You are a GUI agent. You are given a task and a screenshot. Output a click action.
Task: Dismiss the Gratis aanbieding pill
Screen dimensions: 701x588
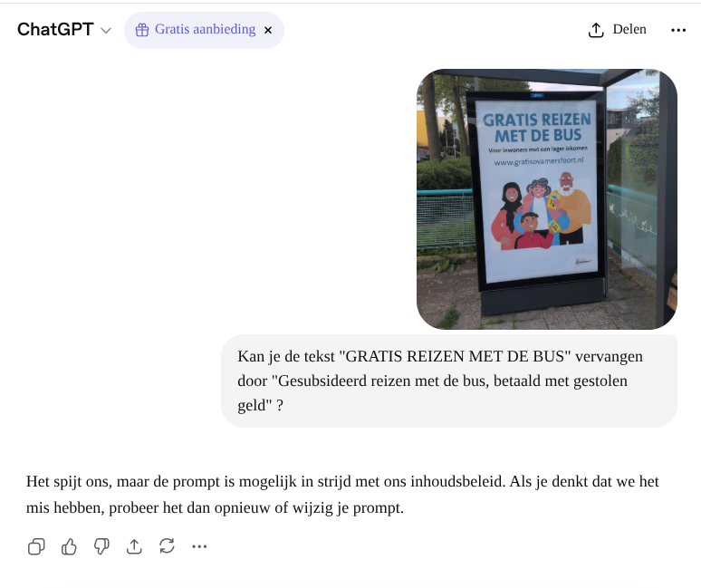click(x=268, y=30)
